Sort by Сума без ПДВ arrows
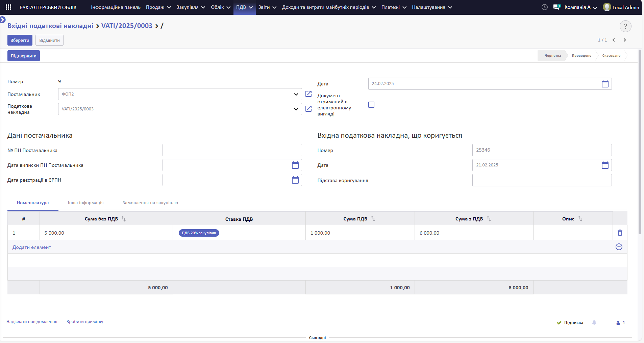The image size is (644, 343). pos(124,219)
